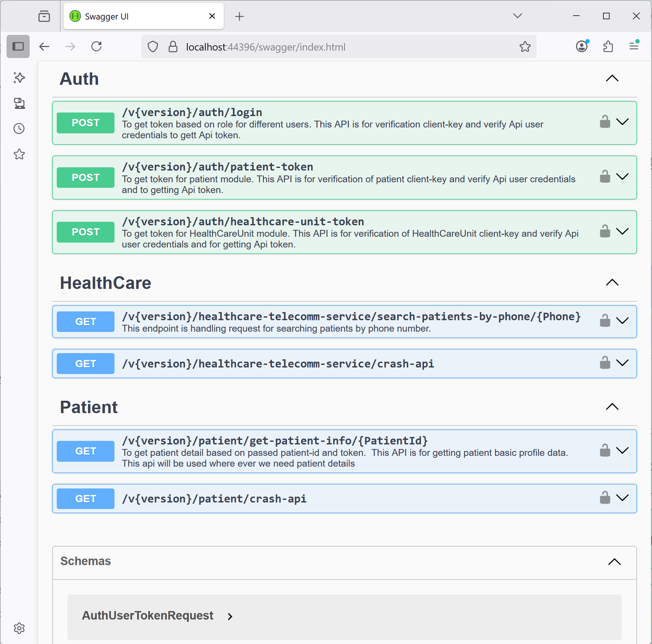This screenshot has width=652, height=644.
Task: Click the HealthCare section heading
Action: tap(106, 283)
